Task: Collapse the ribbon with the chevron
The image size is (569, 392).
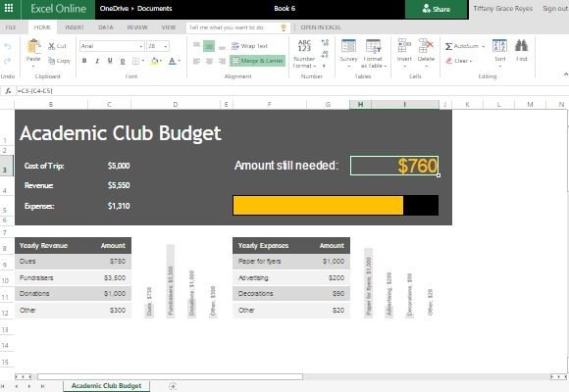Action: coord(566,73)
